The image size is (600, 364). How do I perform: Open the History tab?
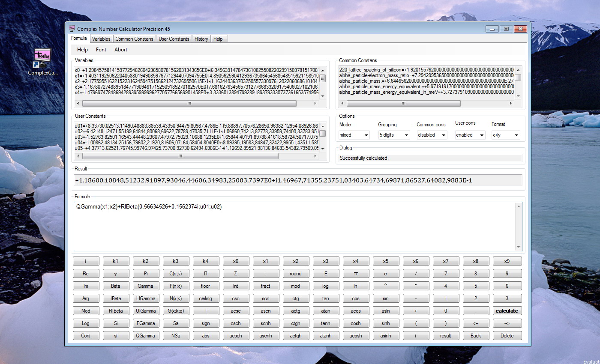click(201, 39)
